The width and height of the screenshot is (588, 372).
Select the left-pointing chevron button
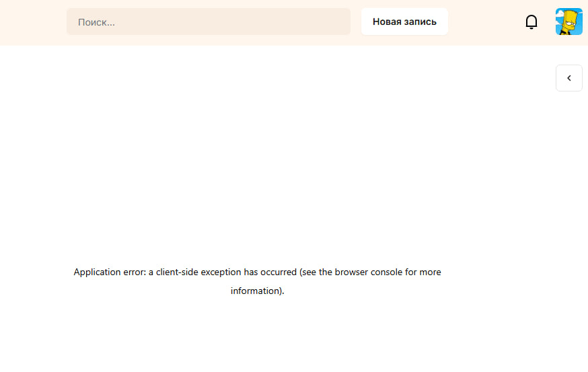pyautogui.click(x=569, y=78)
